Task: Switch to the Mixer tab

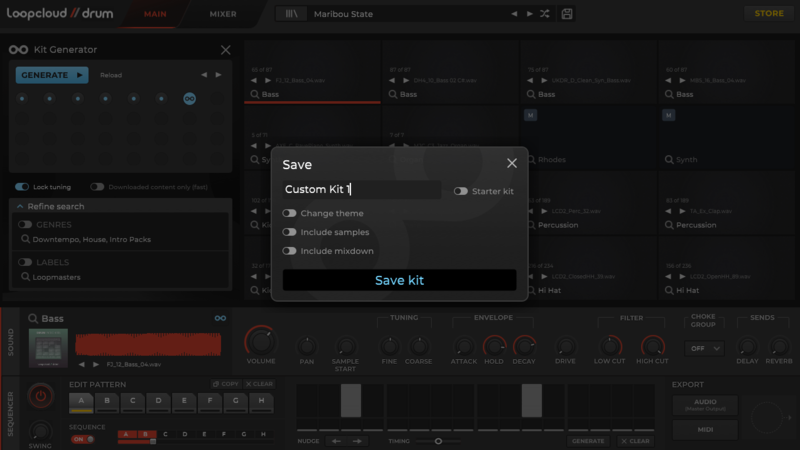Action: click(x=223, y=14)
